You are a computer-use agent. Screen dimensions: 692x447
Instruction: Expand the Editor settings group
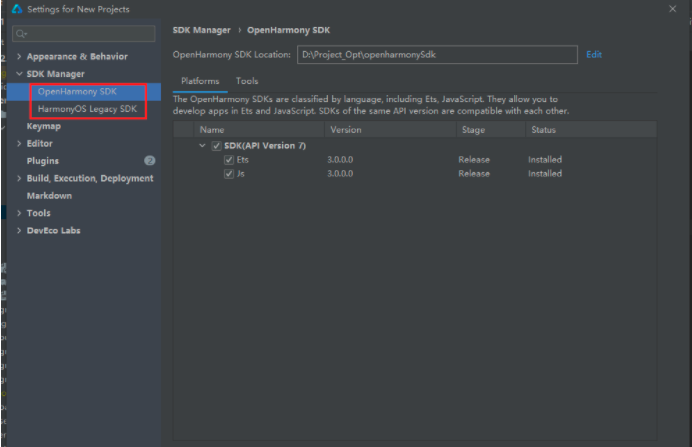(x=19, y=143)
